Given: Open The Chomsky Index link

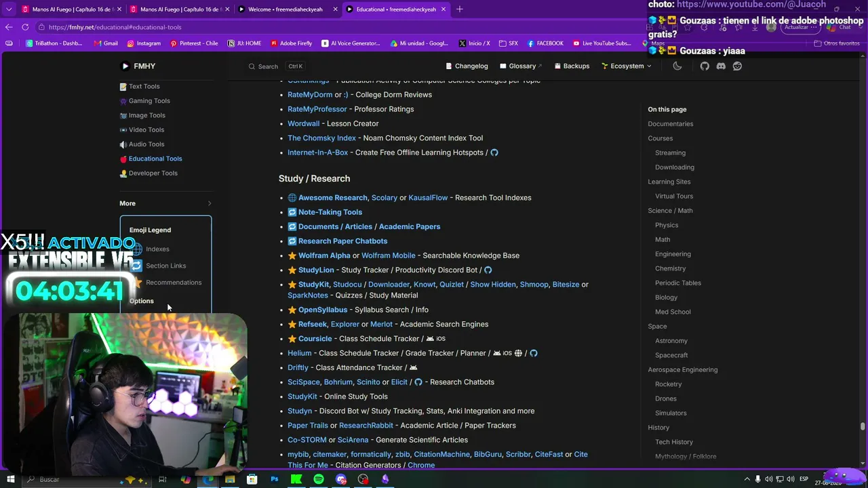Looking at the screenshot, I should (321, 138).
